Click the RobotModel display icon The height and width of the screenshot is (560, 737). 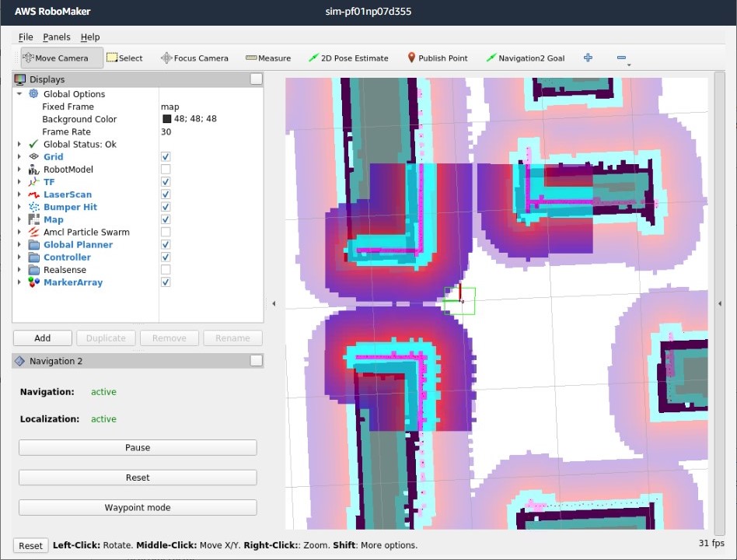[34, 170]
